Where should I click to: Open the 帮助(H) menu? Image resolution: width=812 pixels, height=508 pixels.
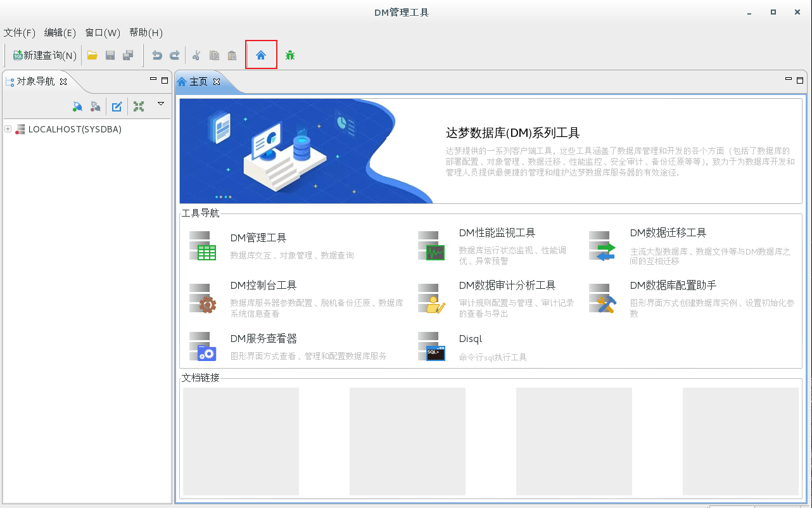pos(146,33)
